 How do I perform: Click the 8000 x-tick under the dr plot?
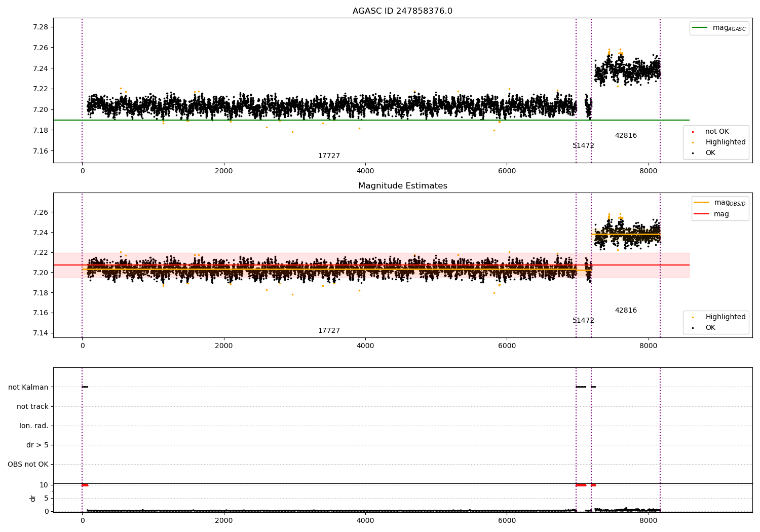click(x=649, y=520)
